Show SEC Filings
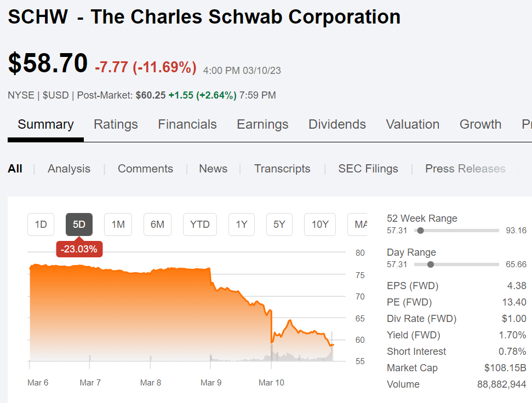This screenshot has height=403, width=532. [368, 169]
